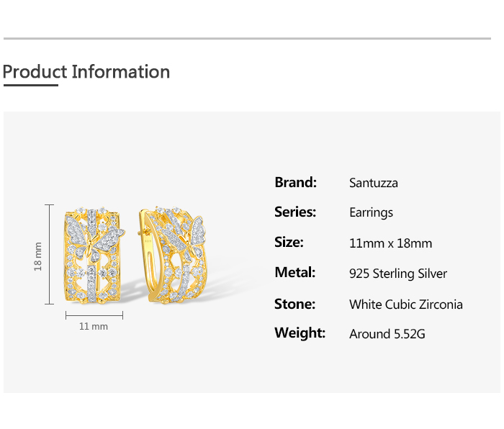Click the vertical height dimension line

point(50,254)
